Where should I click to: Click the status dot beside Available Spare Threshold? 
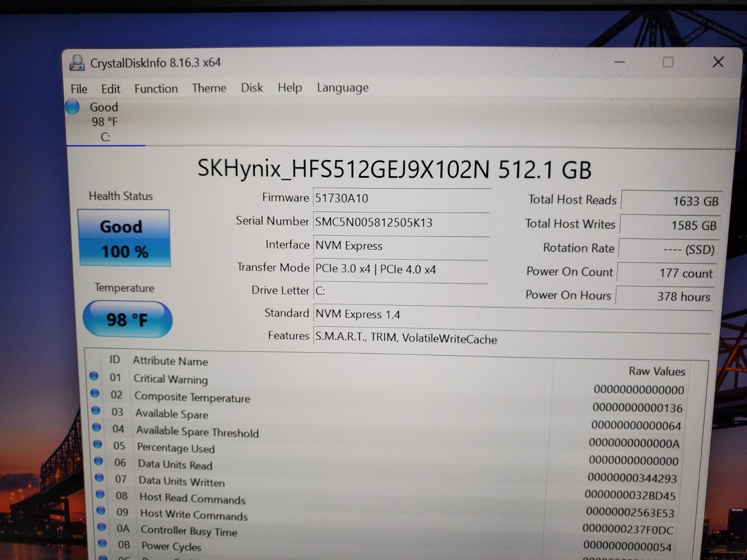click(97, 427)
